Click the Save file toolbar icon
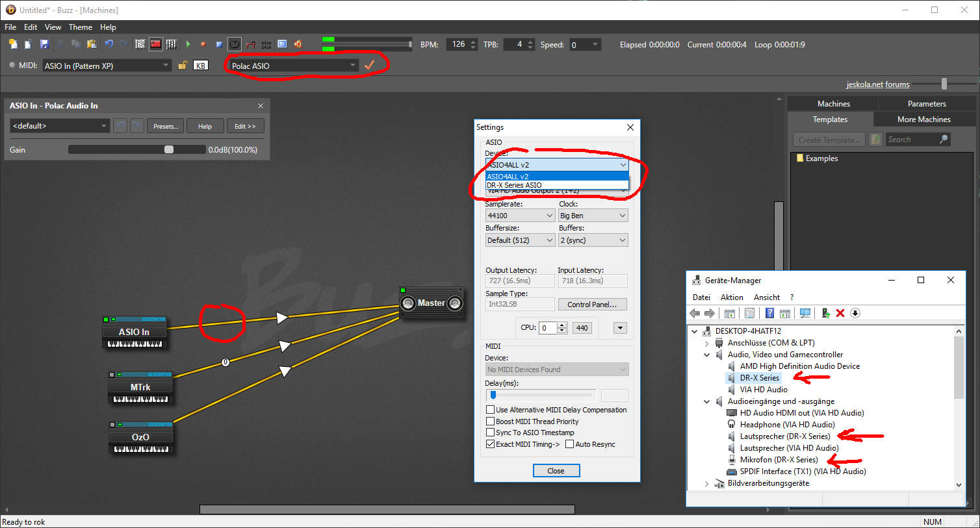This screenshot has width=980, height=528. pyautogui.click(x=44, y=44)
